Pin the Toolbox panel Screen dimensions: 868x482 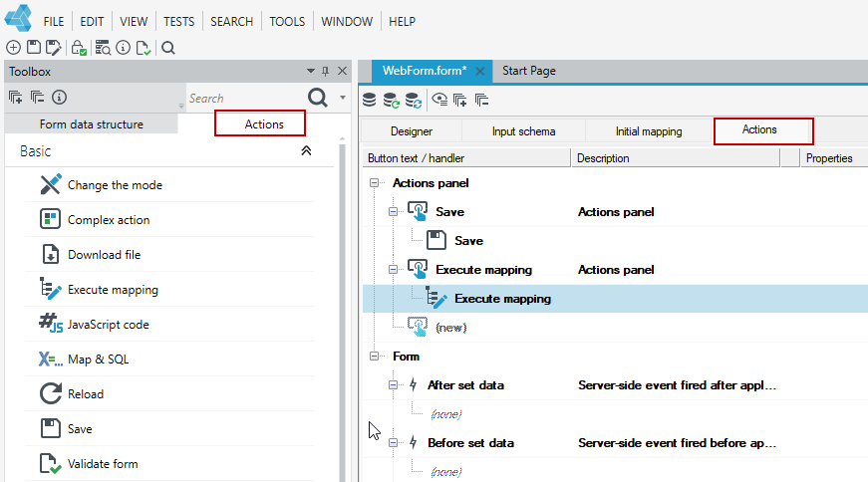(326, 71)
